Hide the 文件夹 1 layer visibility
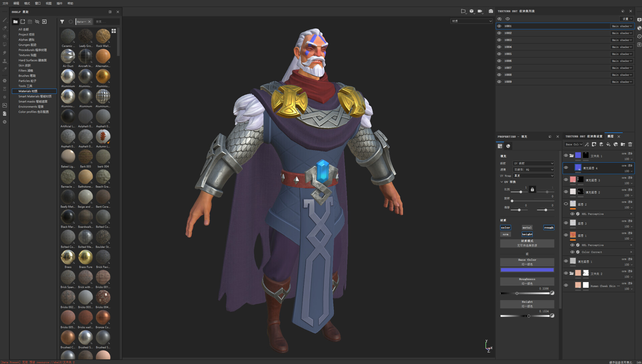Screen dimensions: 642x364 [x=566, y=155]
